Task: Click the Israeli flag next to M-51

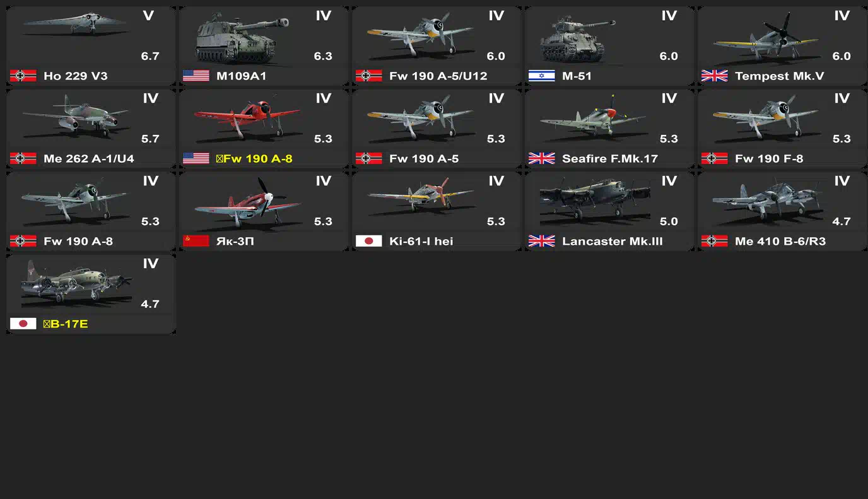Action: pyautogui.click(x=541, y=76)
